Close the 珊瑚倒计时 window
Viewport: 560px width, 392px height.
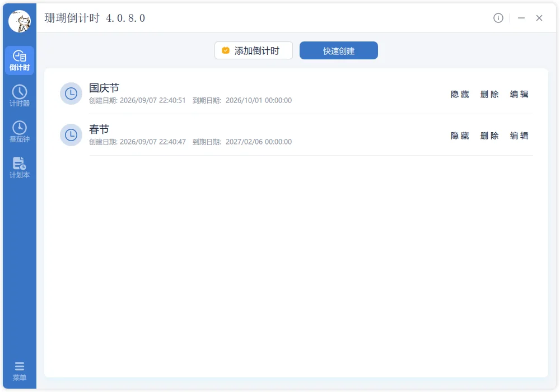(x=539, y=18)
